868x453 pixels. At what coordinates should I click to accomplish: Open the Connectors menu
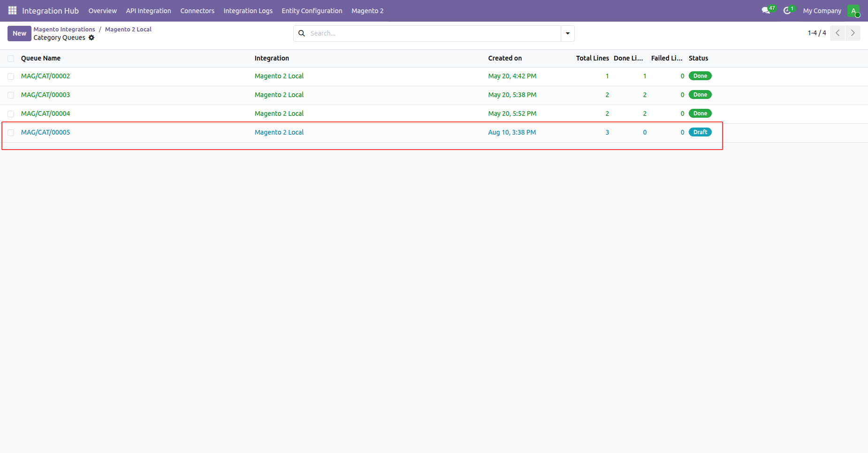point(197,11)
